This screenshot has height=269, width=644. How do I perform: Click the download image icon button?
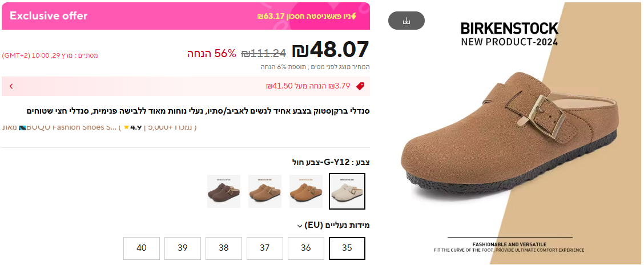click(406, 21)
